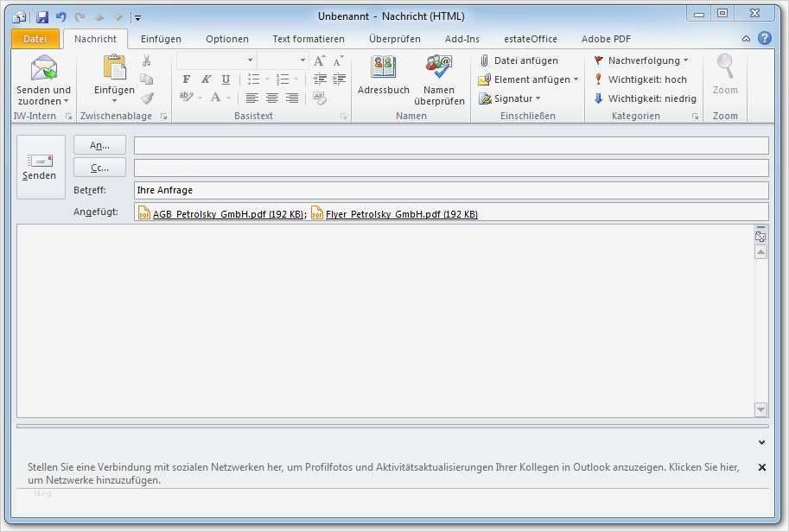Click Namen überprüfen
789x532 pixels.
(438, 82)
